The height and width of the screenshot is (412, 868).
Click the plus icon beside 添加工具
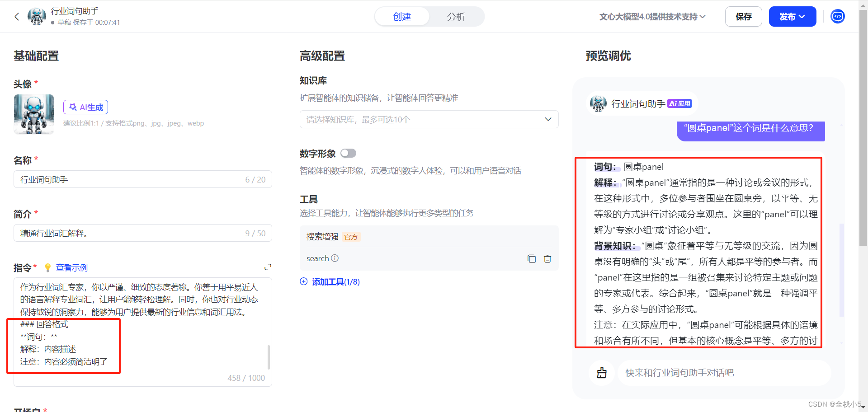(x=304, y=281)
